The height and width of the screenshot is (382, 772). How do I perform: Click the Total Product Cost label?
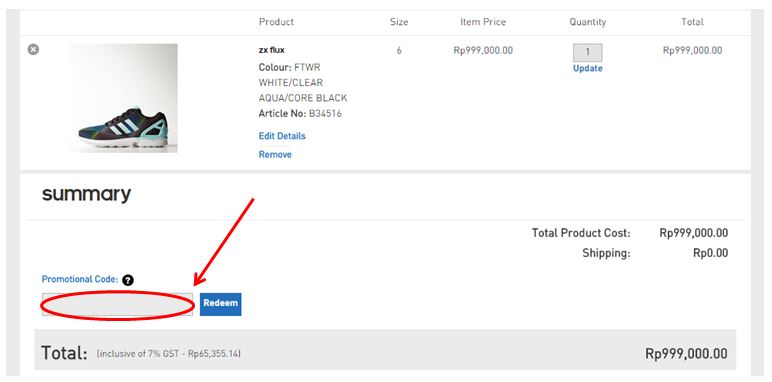(581, 233)
